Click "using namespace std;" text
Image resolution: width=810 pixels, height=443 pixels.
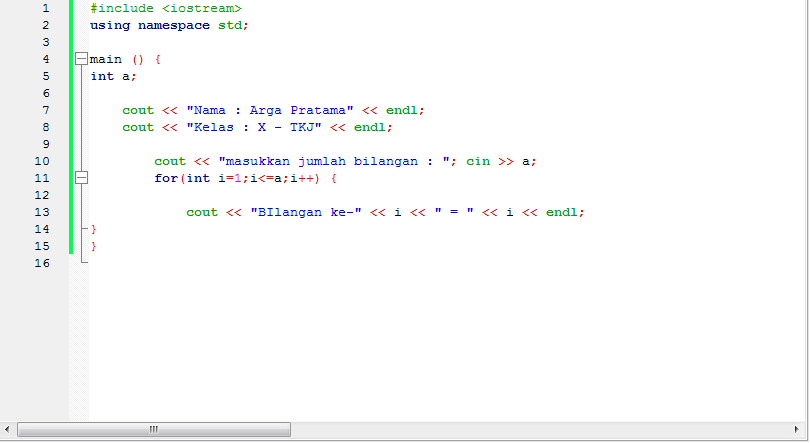169,25
